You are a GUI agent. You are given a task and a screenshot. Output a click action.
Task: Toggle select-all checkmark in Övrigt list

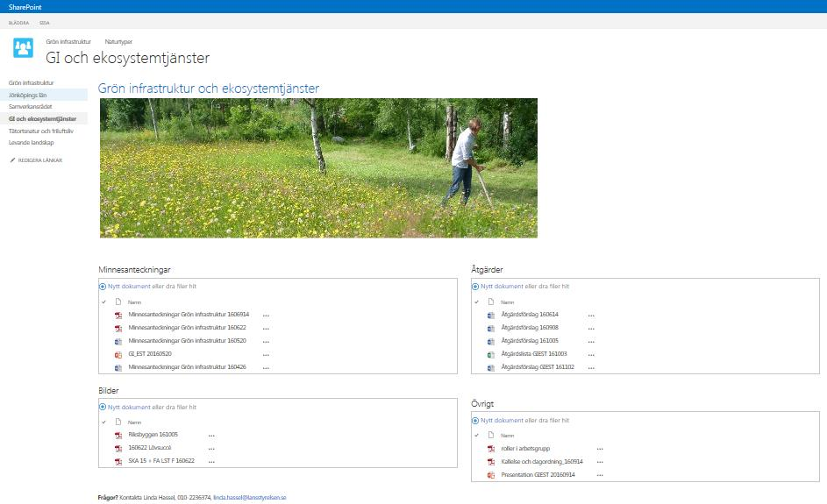[x=476, y=436]
